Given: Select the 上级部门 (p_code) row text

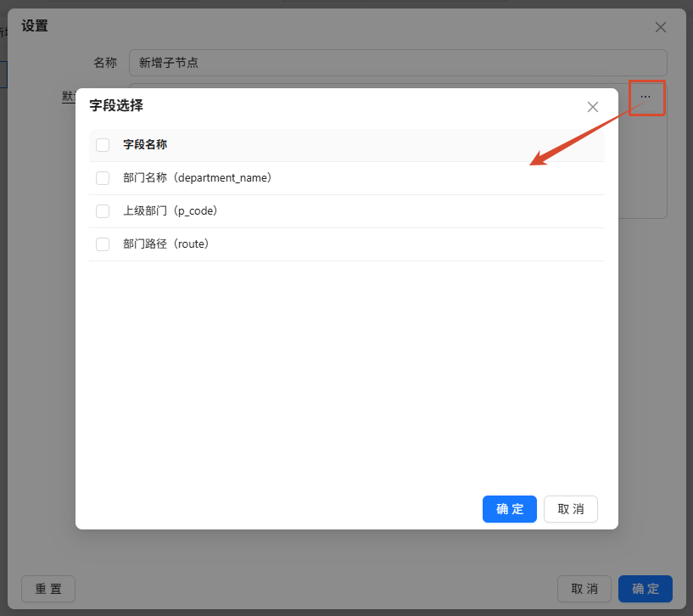Looking at the screenshot, I should point(170,211).
